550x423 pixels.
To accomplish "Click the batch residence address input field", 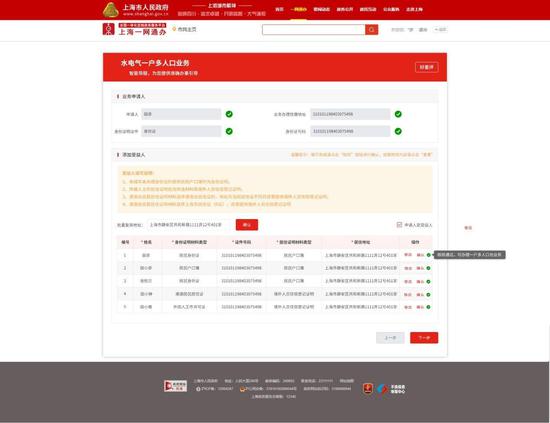I will (190, 225).
